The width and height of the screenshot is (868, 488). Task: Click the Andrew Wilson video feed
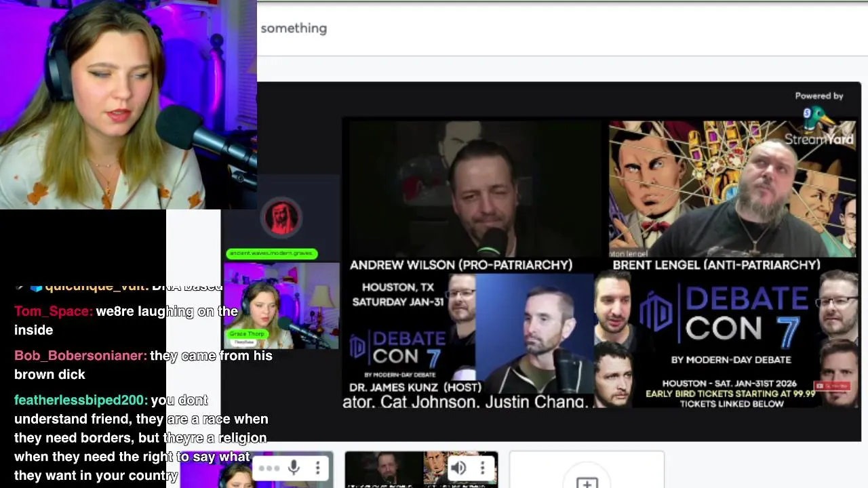pos(475,188)
